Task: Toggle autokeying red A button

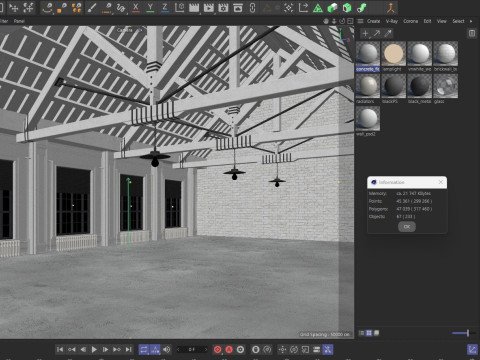Action: click(229, 349)
